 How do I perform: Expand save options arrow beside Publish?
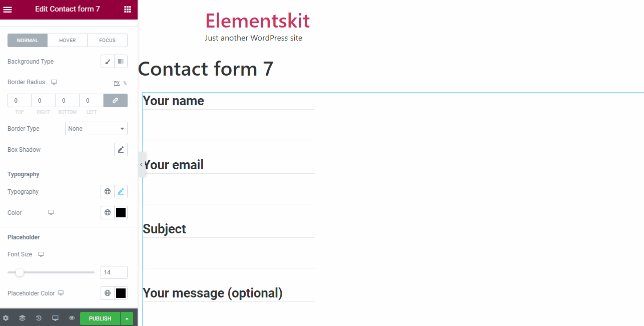[127, 318]
